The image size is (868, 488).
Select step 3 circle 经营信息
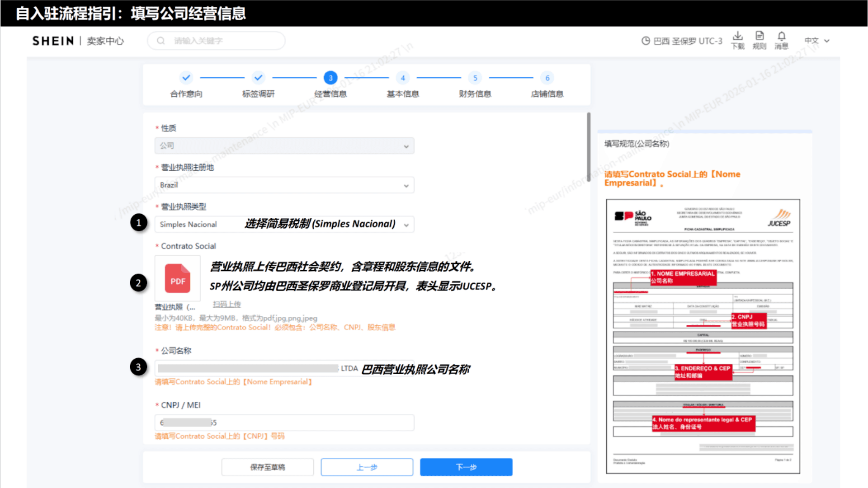click(330, 78)
